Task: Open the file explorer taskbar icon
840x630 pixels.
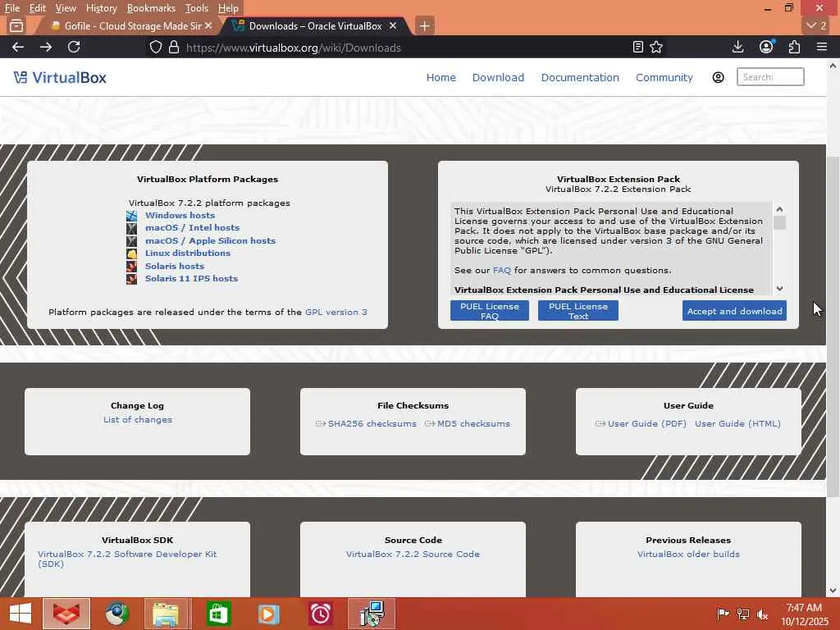Action: (x=166, y=614)
